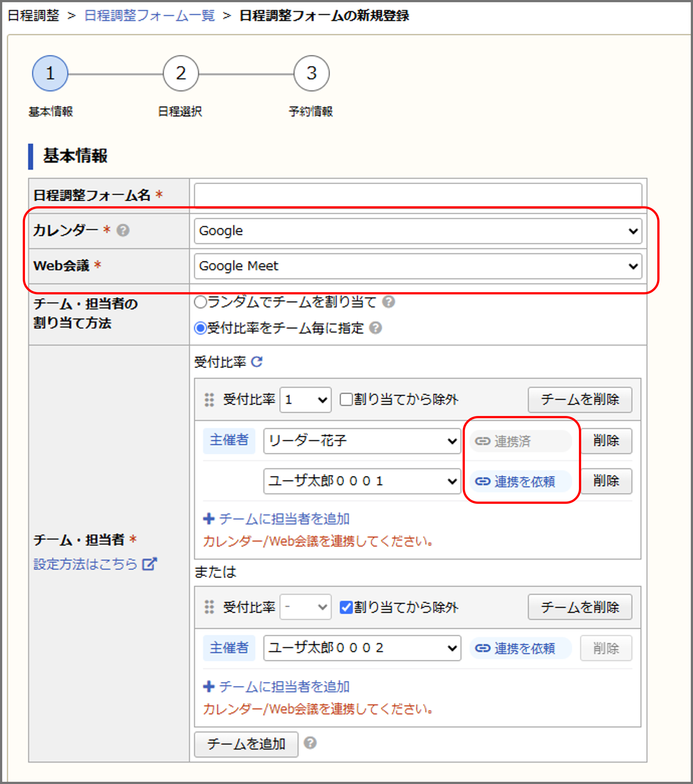Screen dimensions: 693x784
Task: Click the plus icon of second チームに担当者を追加
Action: point(209,686)
